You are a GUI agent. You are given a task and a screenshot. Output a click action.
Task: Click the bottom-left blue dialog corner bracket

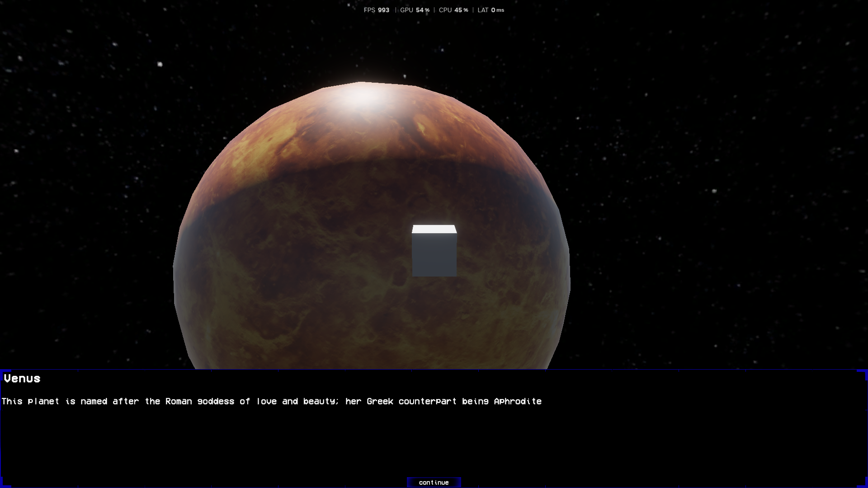(5, 483)
